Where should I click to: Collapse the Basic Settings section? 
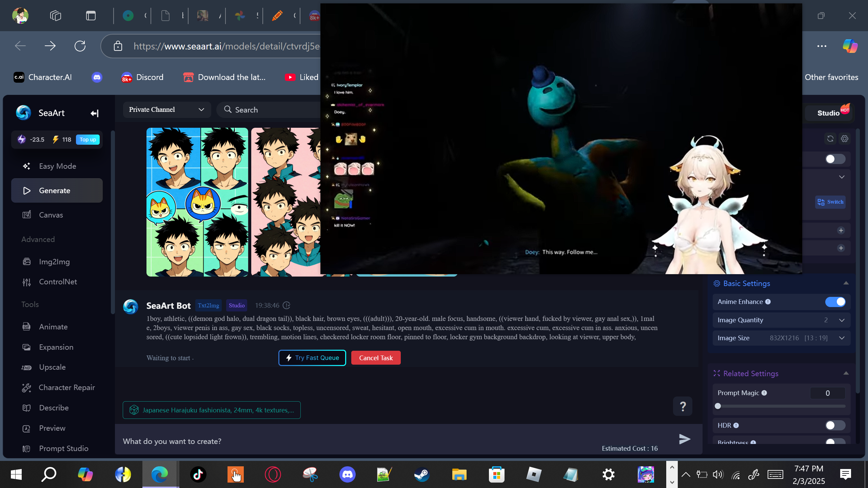[846, 283]
